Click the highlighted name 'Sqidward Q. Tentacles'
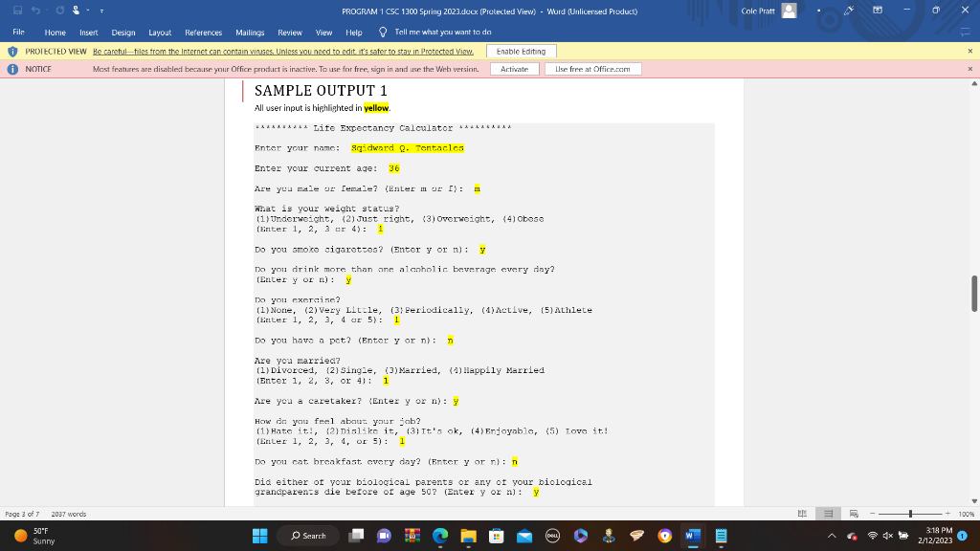The width and height of the screenshot is (980, 551). (408, 148)
